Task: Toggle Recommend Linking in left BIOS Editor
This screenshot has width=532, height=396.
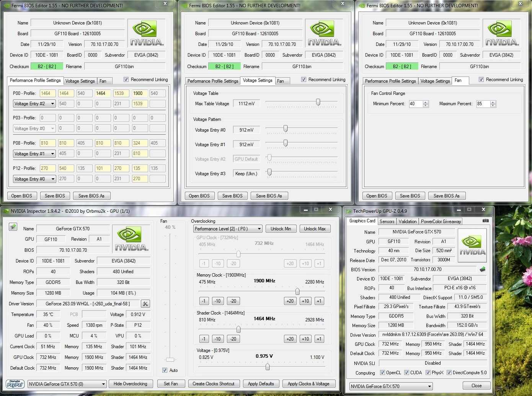Action: click(126, 80)
